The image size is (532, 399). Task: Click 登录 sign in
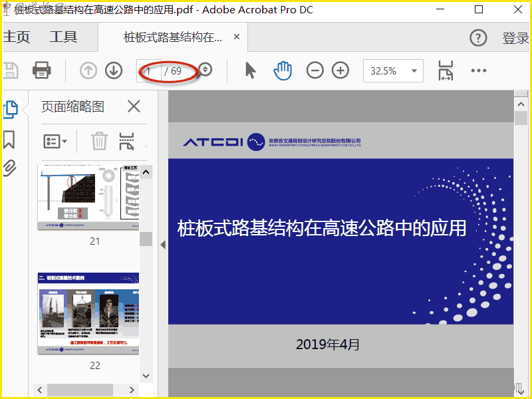point(516,38)
